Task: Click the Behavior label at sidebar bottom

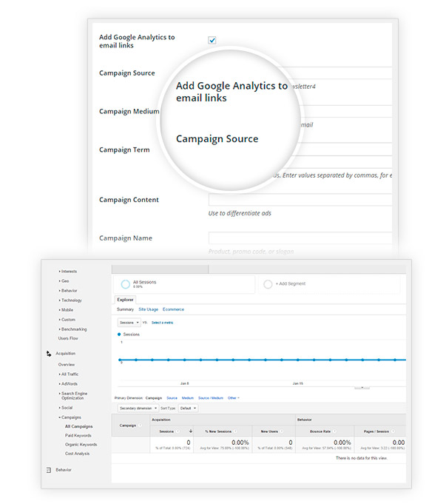Action: 64,470
